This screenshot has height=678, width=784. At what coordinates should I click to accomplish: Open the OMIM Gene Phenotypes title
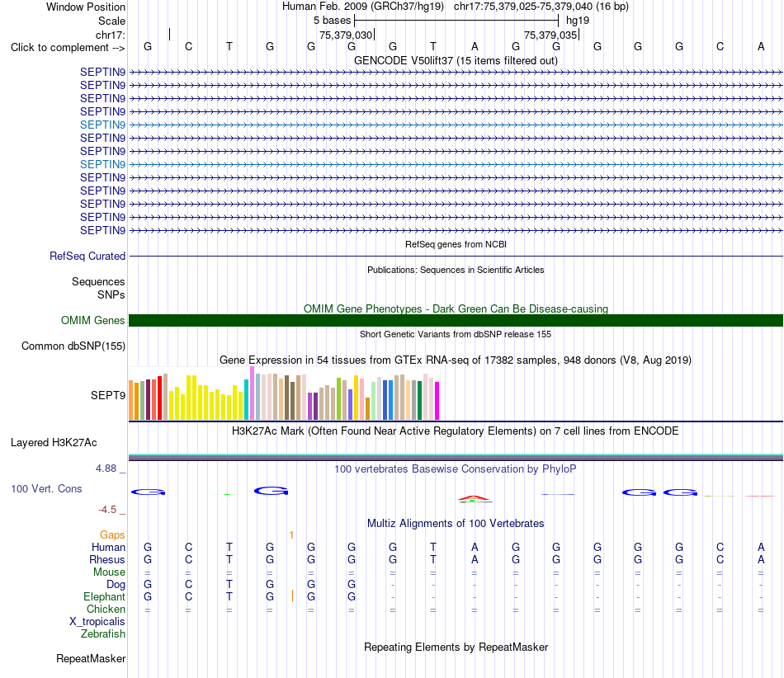click(456, 308)
